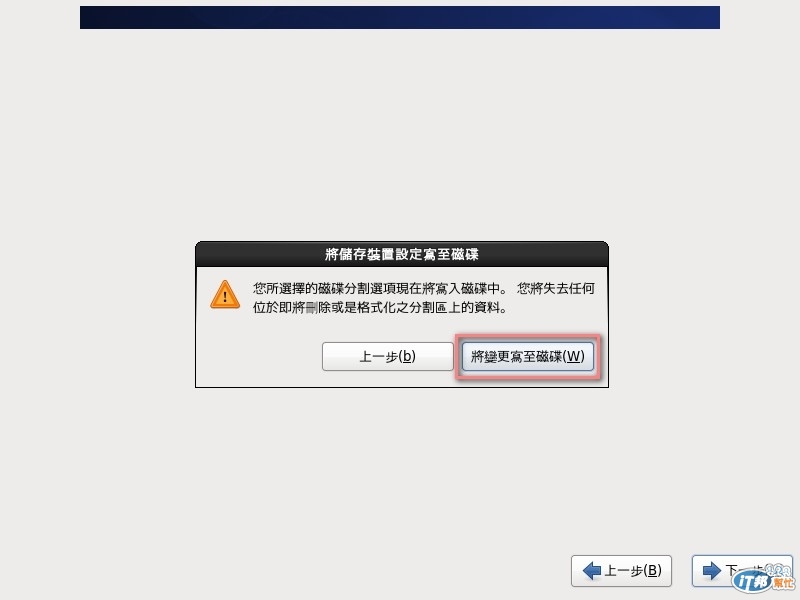Click the dark blue installer banner at the top
800x600 pixels.
pyautogui.click(x=400, y=17)
